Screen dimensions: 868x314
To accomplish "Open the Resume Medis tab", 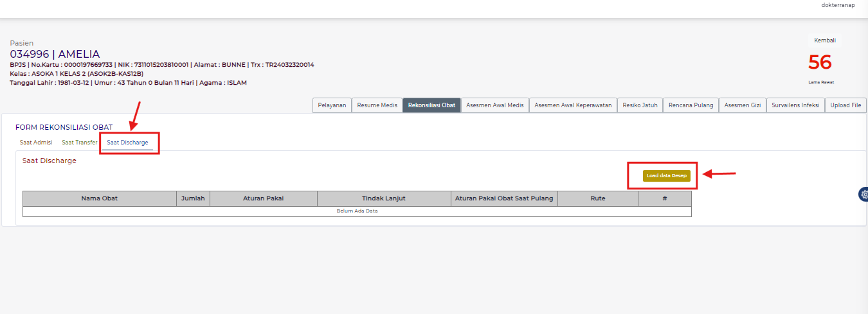I will (377, 105).
